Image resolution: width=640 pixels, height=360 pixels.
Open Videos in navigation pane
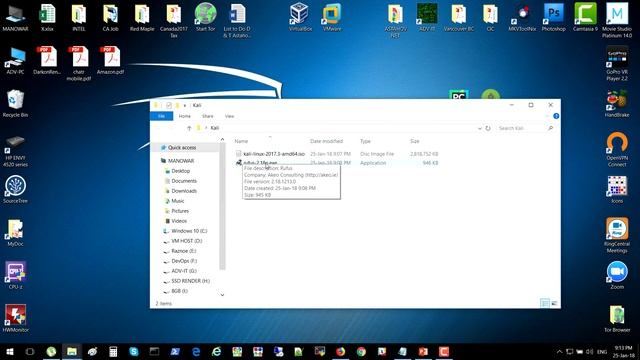179,221
